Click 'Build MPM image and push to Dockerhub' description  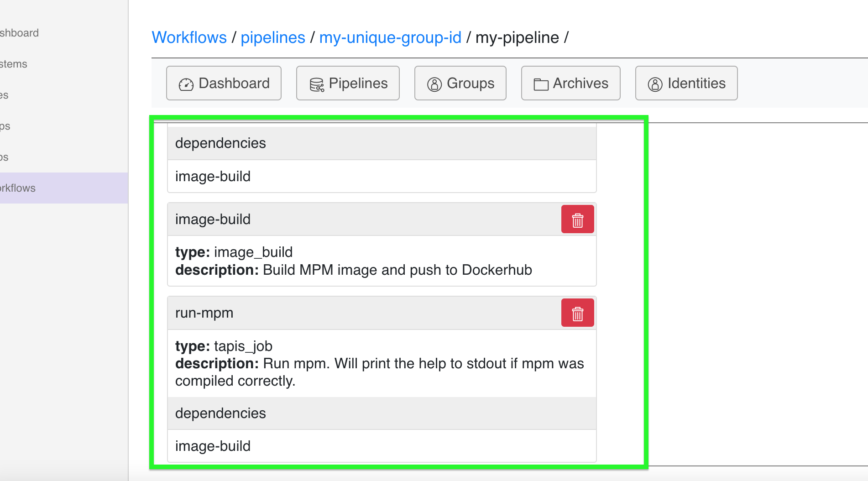click(397, 270)
